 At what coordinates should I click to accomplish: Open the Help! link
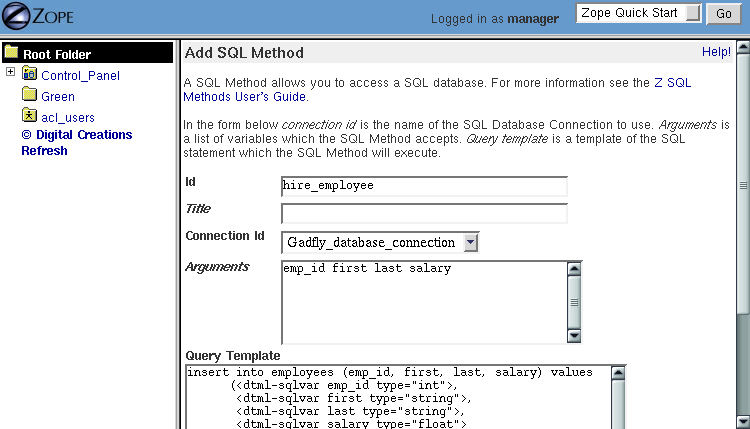[716, 51]
